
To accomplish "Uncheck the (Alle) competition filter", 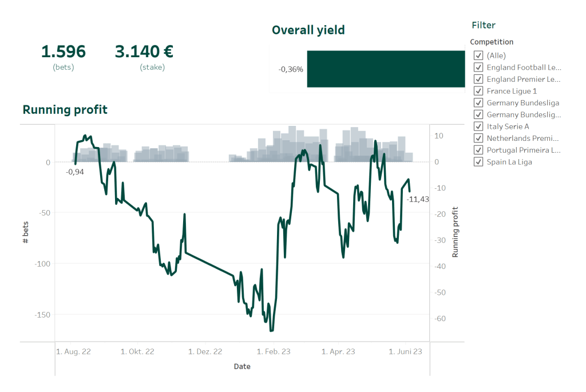I will point(478,55).
